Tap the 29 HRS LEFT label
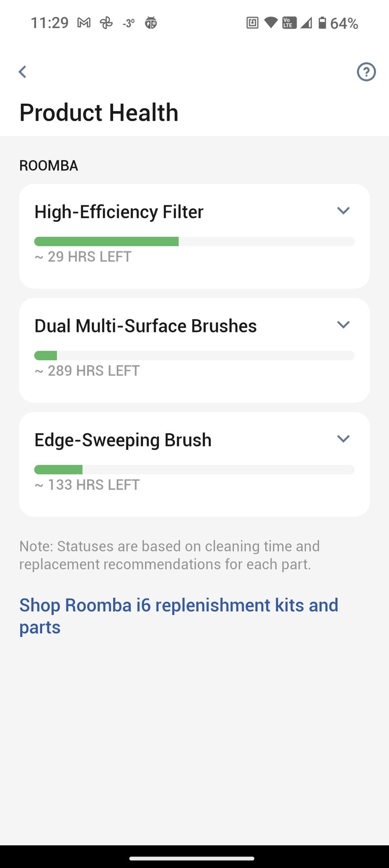The width and height of the screenshot is (389, 868). pyautogui.click(x=83, y=257)
